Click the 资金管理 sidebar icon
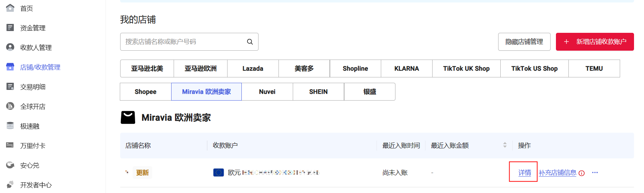 click(10, 27)
